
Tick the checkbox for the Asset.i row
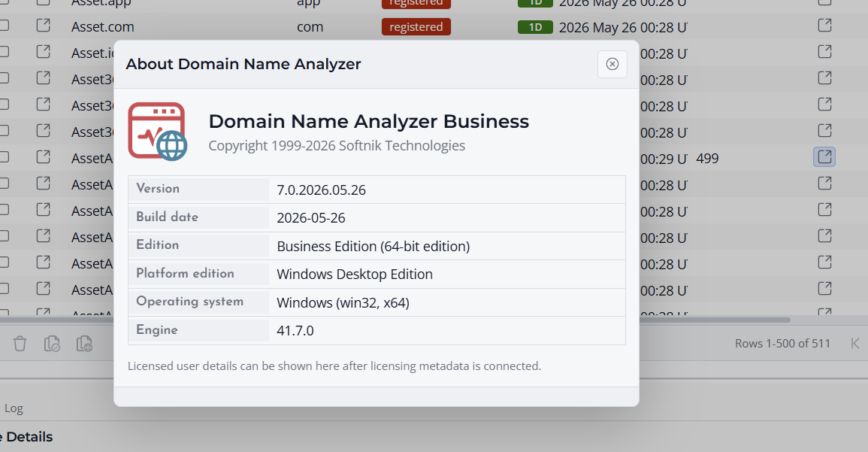3,51
